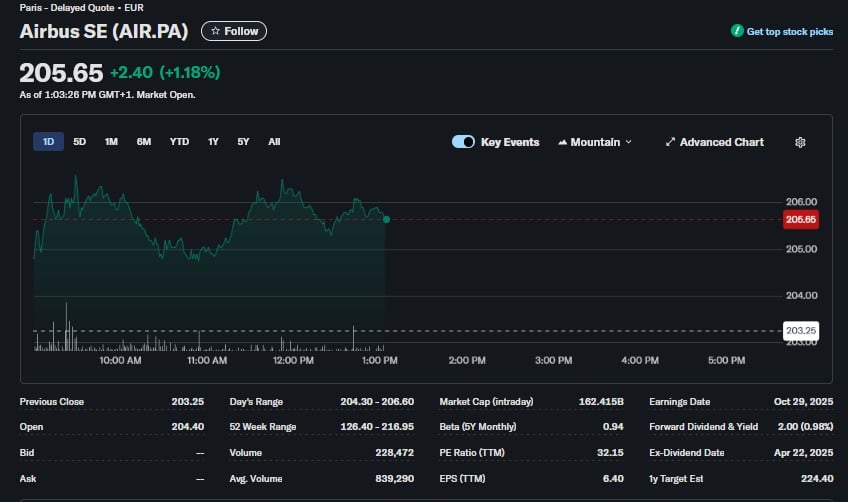Select the All time range
The image size is (848, 502).
click(x=274, y=142)
